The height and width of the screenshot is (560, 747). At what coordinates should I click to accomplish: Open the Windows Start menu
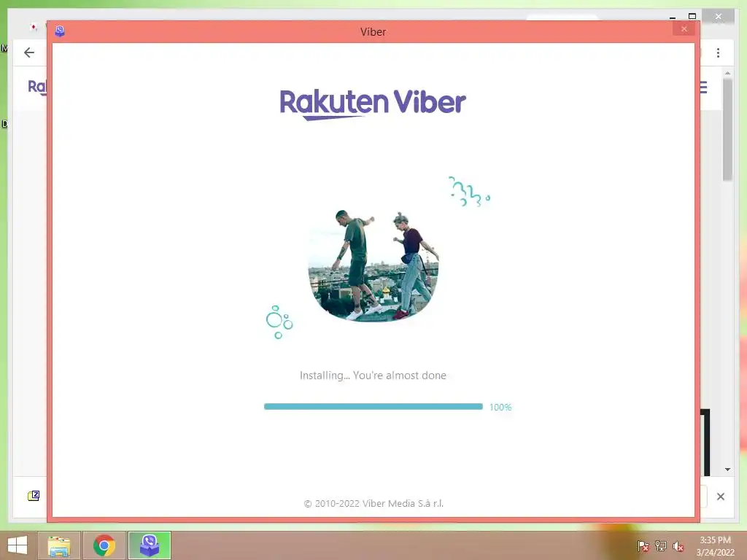(18, 545)
